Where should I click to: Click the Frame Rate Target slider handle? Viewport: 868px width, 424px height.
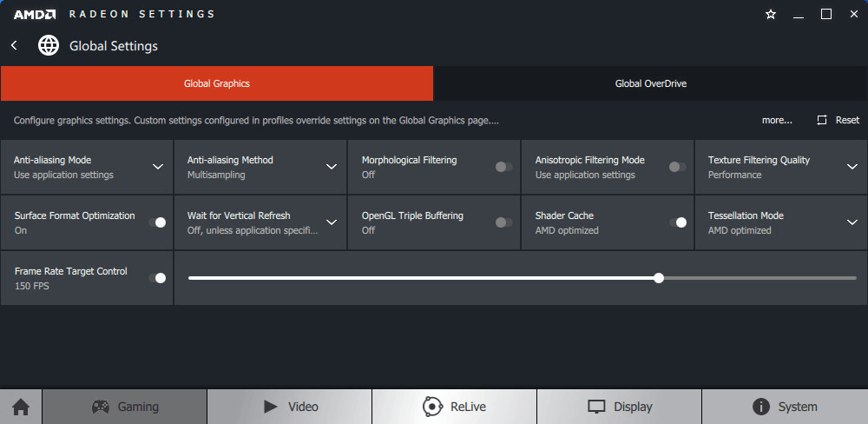click(x=659, y=278)
